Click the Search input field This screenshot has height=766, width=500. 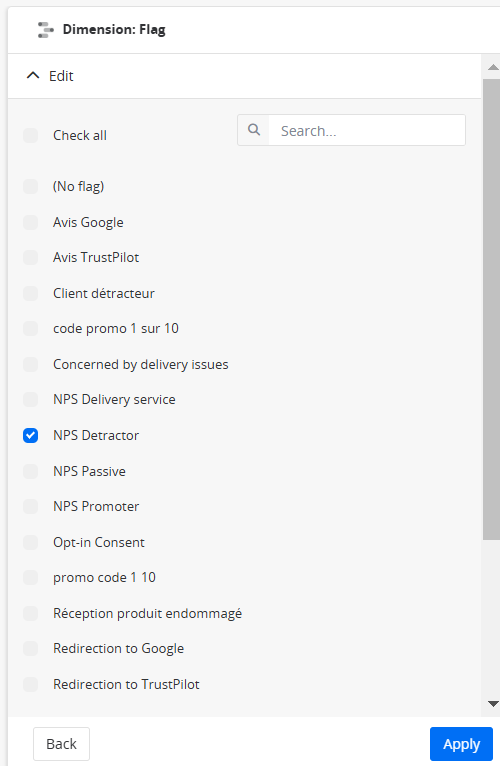367,130
